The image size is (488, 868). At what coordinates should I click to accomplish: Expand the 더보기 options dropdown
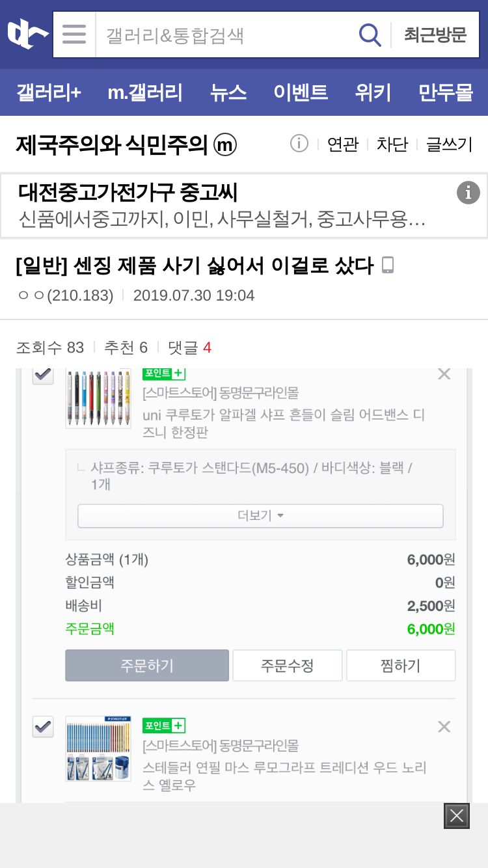[260, 516]
